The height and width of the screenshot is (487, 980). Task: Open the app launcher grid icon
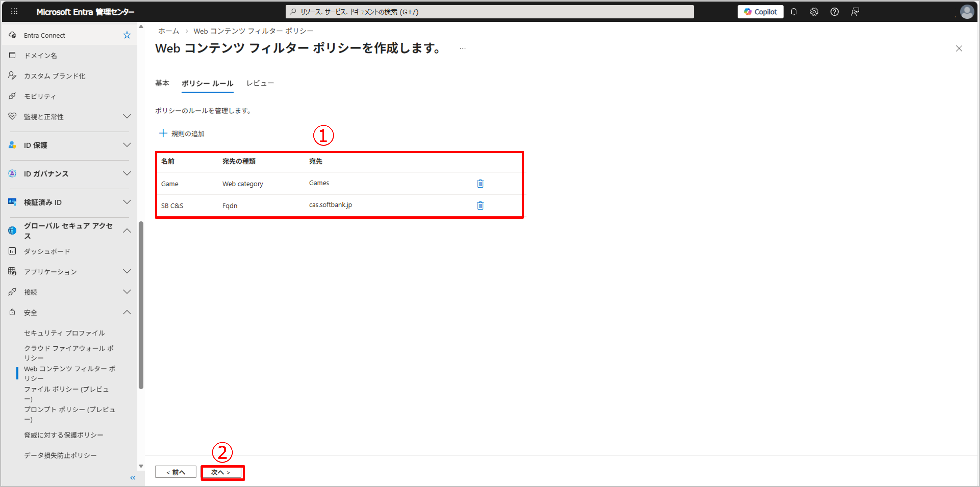click(14, 11)
